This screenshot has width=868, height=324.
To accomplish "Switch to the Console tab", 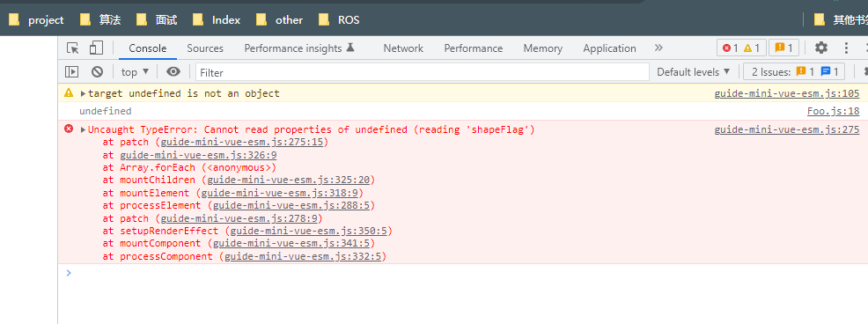I will (x=148, y=48).
